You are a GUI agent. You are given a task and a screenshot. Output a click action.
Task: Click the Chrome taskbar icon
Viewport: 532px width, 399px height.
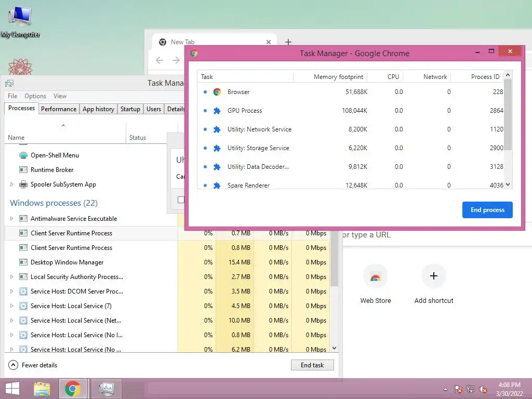tap(73, 389)
